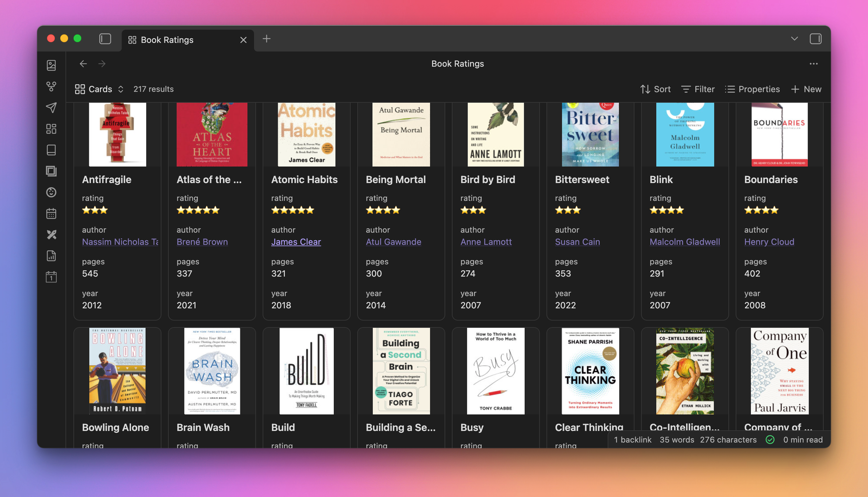Screen dimensions: 868x497
Task: Open graph view from the left ribbon
Action: [x=51, y=86]
